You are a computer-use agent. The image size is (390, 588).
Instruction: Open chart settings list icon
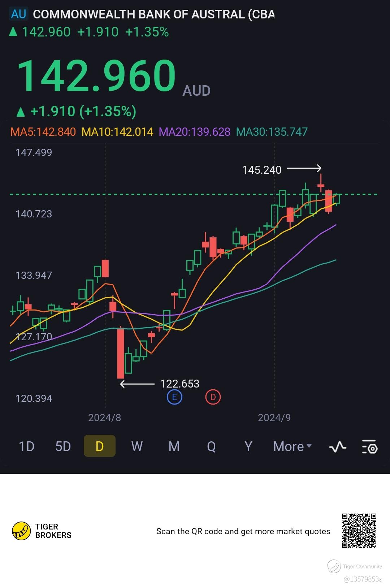coord(370,447)
